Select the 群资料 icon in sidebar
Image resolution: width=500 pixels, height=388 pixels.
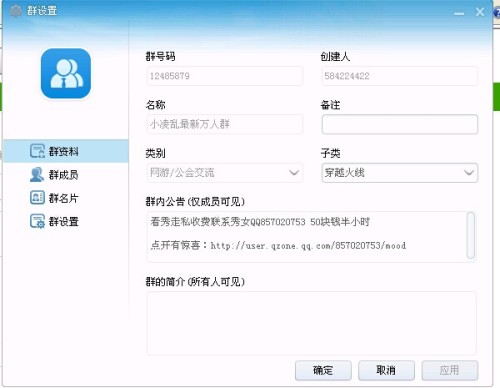click(x=37, y=151)
